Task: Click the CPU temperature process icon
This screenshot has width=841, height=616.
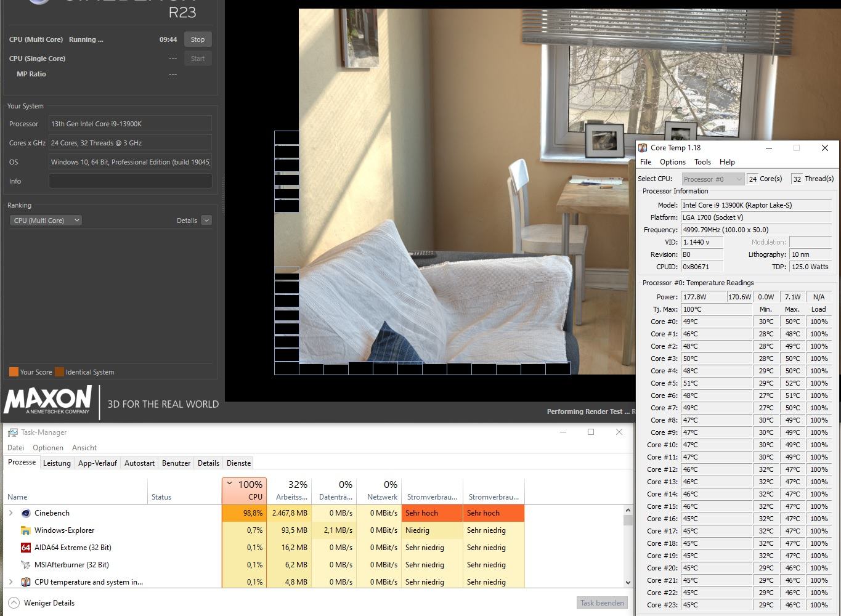Action: click(26, 582)
